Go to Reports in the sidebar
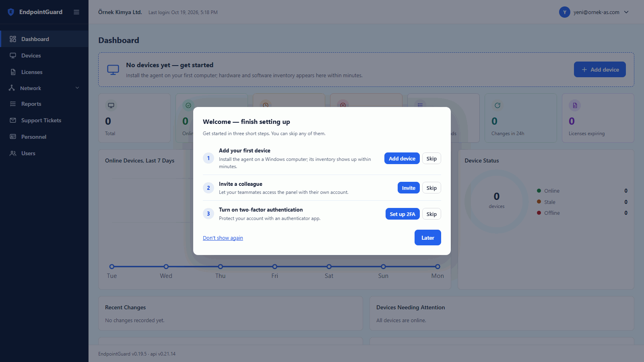 pyautogui.click(x=44, y=104)
